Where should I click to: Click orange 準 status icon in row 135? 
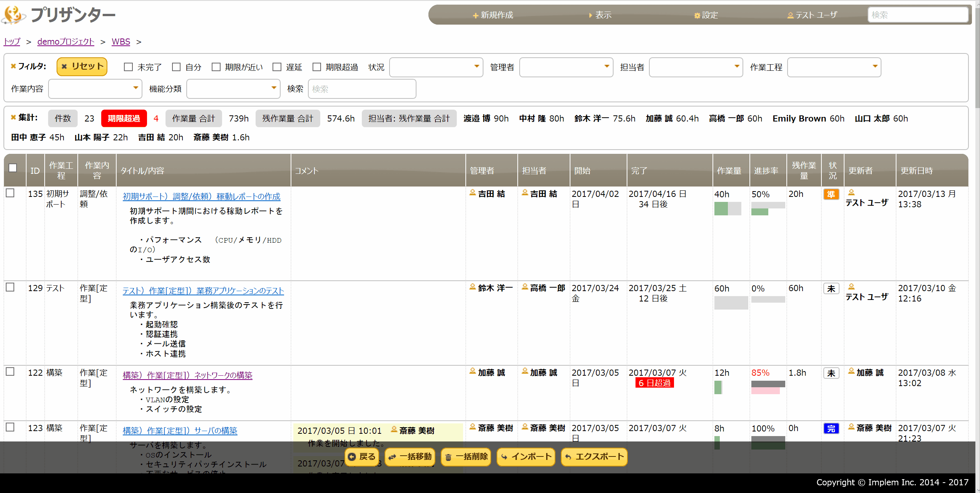(831, 194)
